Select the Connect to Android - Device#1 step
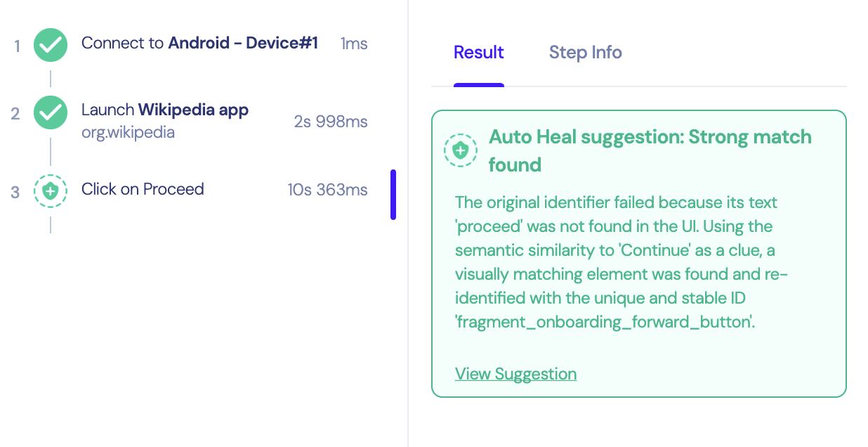The height and width of the screenshot is (447, 868). click(199, 44)
